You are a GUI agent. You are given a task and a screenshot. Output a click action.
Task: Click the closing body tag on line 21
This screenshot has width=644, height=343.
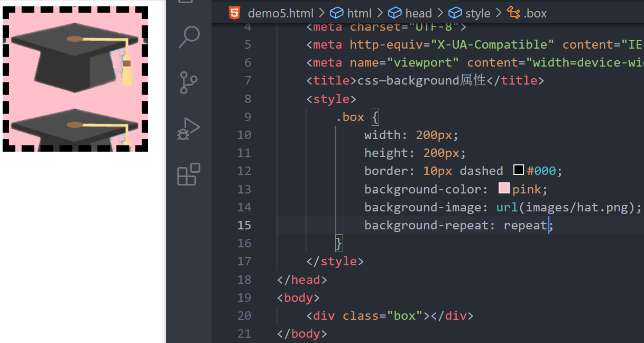[302, 333]
